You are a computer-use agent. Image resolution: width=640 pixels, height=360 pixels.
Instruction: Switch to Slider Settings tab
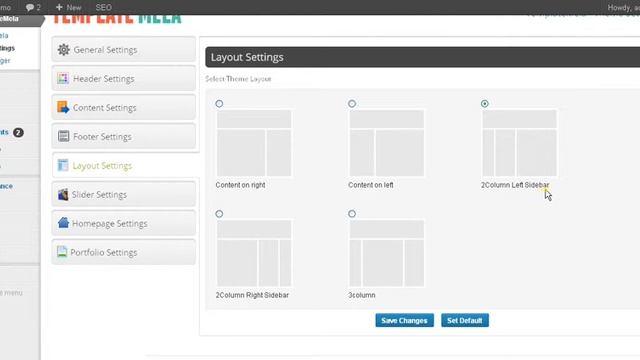point(124,194)
